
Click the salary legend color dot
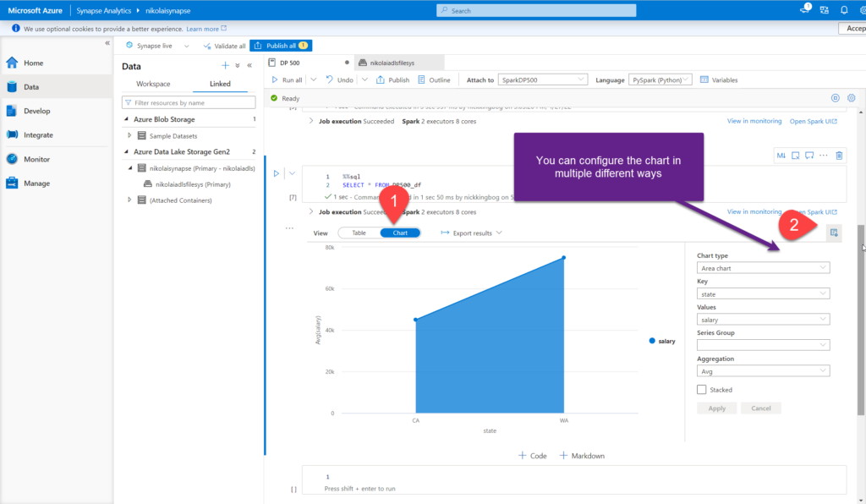pos(652,341)
